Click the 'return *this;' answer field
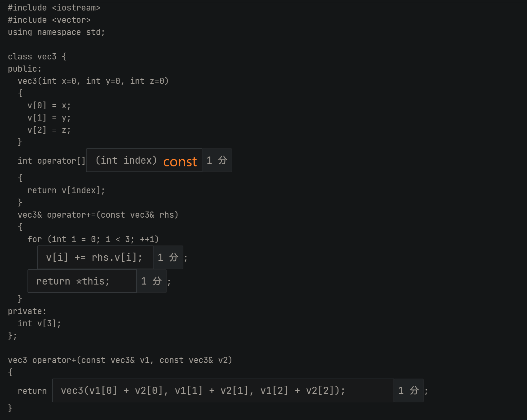The image size is (527, 420). tap(82, 281)
